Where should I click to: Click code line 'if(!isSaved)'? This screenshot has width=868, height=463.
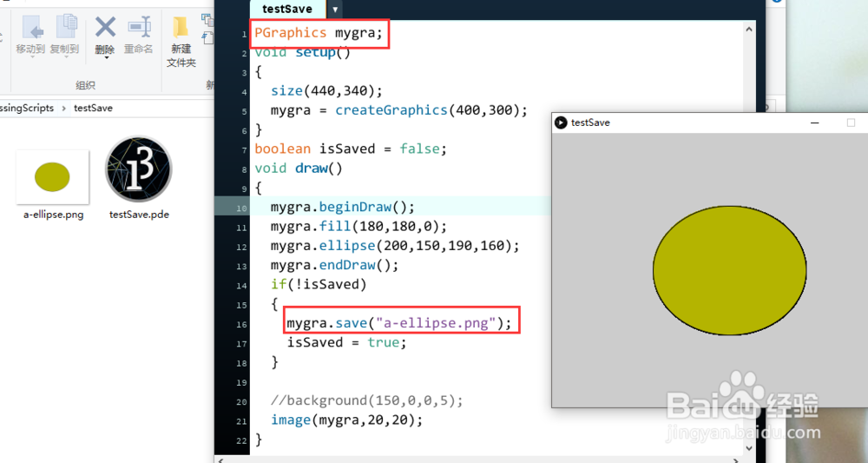[319, 285]
